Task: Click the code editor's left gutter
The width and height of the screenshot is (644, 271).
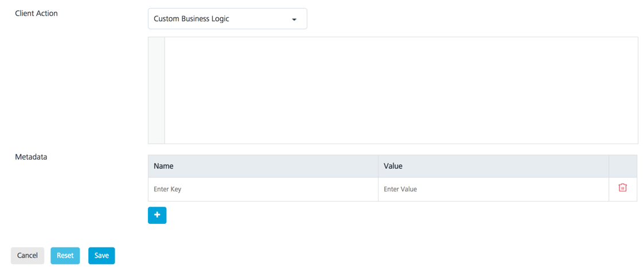Action: [x=156, y=90]
